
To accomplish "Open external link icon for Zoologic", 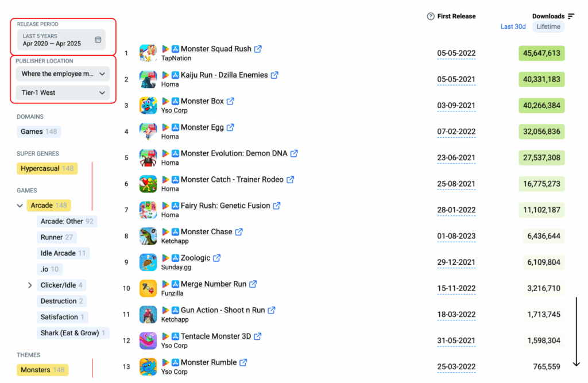I will [x=216, y=258].
